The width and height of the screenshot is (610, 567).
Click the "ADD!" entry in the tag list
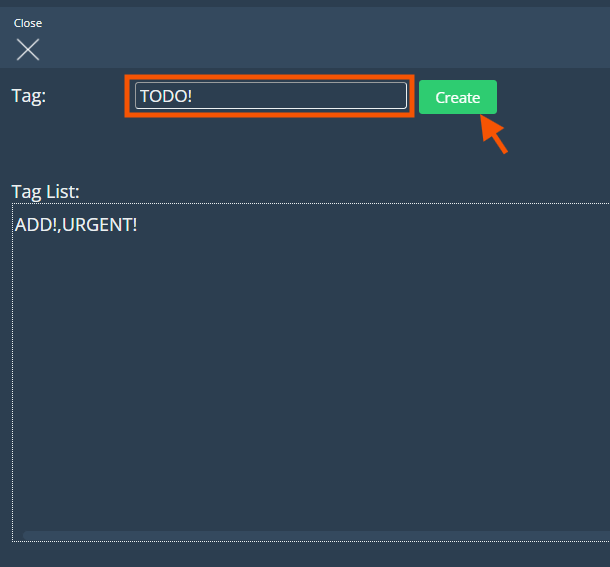35,225
